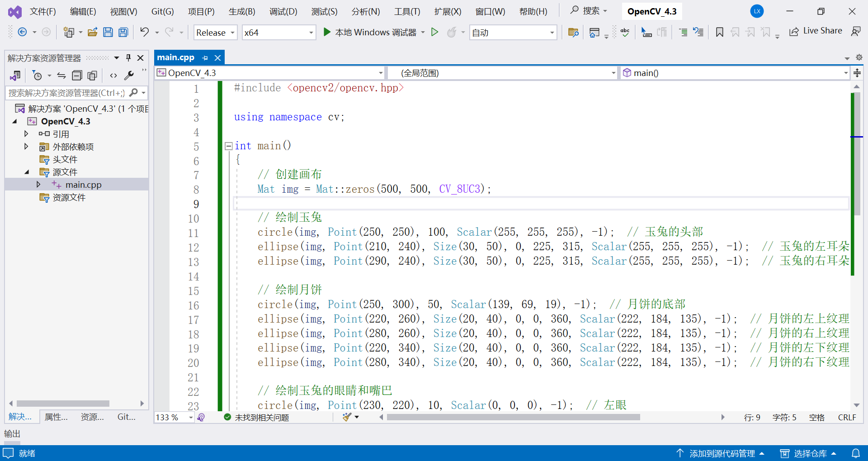Open the 搜索 search box in title bar
The image size is (868, 461).
589,10
